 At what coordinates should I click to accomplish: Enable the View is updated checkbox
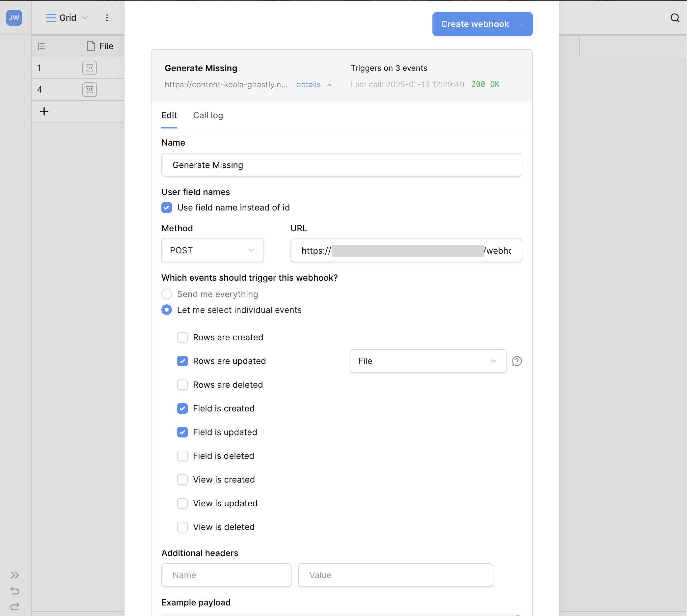click(182, 503)
